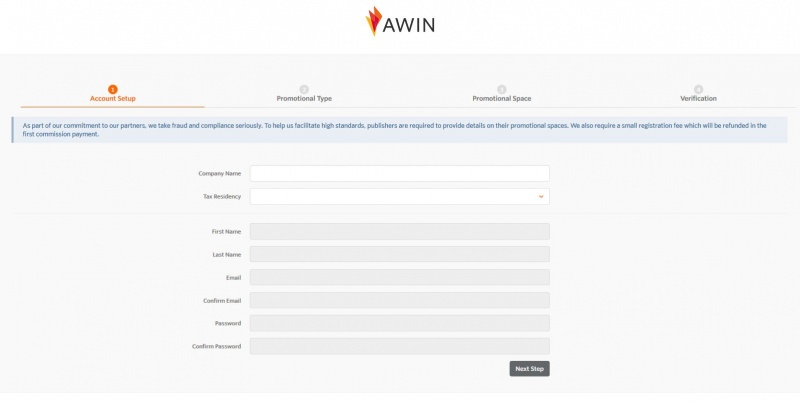Focus the Company Name input field
800x403 pixels.
coord(399,173)
